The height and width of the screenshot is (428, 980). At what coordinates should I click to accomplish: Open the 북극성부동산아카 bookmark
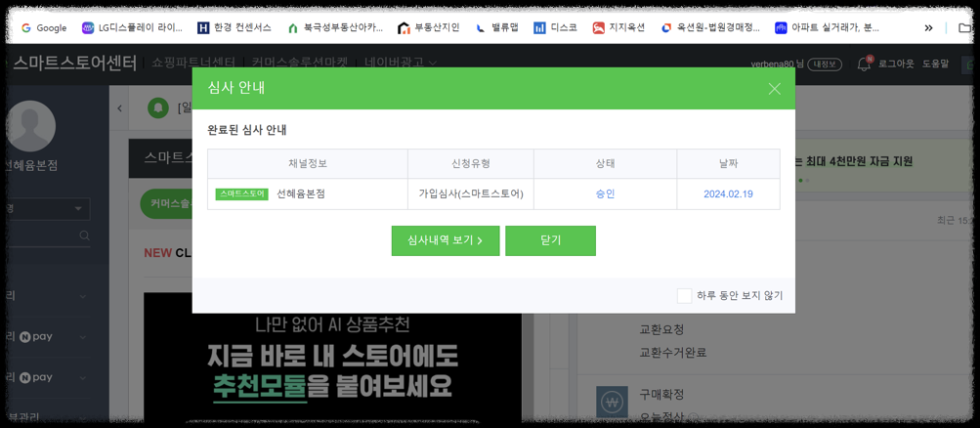coord(334,27)
